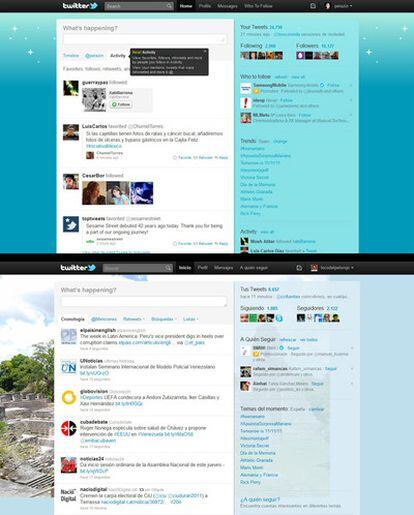
Task: Open Mensajes in the Spanish navigation bar
Action: pyautogui.click(x=223, y=268)
